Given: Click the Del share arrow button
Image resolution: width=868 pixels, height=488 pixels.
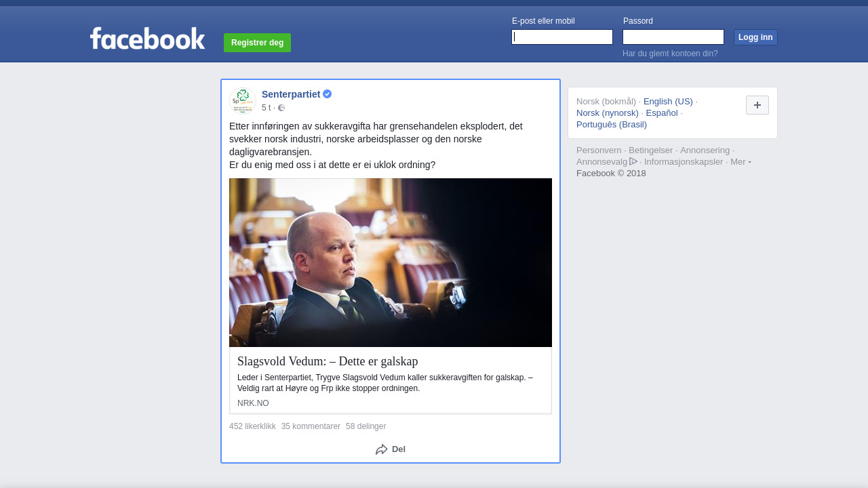Looking at the screenshot, I should (391, 449).
